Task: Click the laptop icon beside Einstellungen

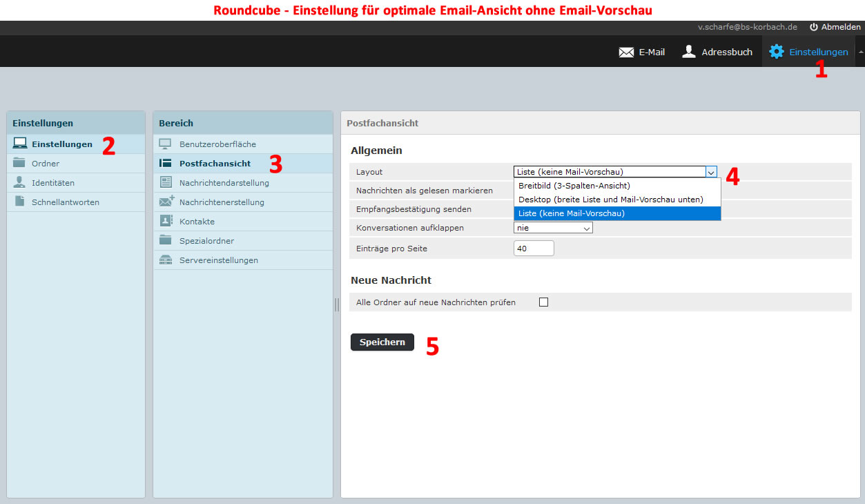Action: coord(20,144)
